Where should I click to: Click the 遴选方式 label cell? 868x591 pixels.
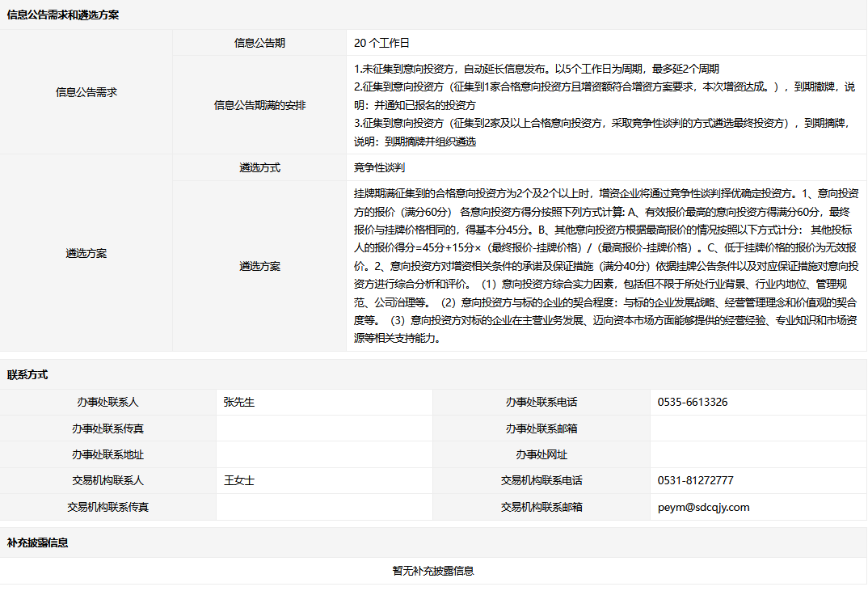tap(259, 167)
